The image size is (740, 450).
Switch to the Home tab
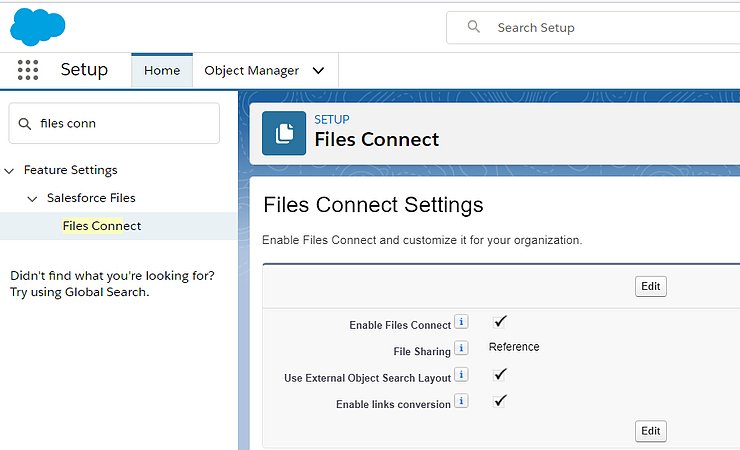162,71
